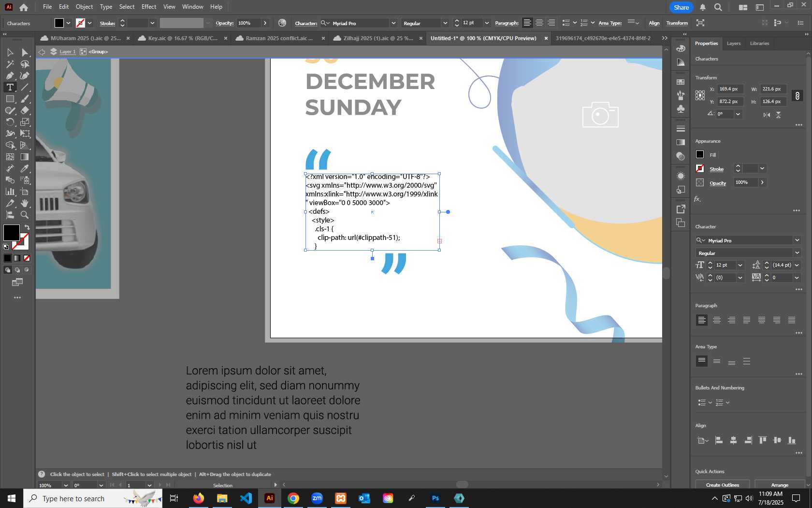Click the Stroke color swatch in Appearance
Image resolution: width=812 pixels, height=508 pixels.
tap(700, 168)
